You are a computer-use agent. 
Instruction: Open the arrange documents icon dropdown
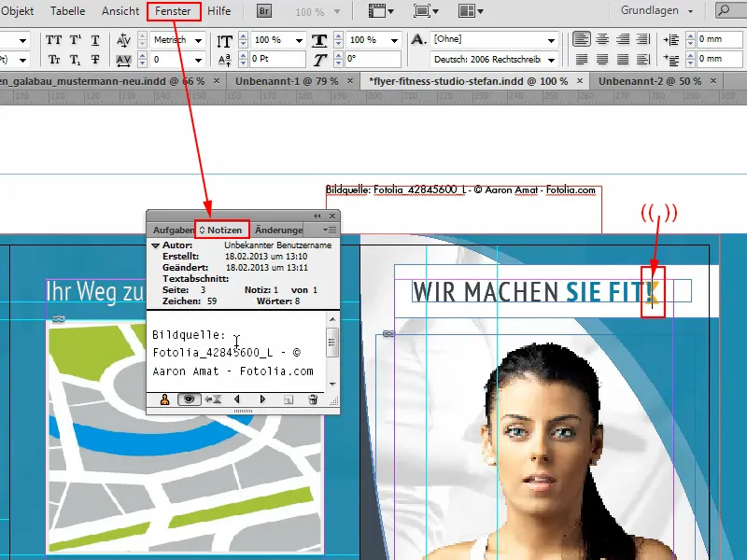[x=471, y=10]
